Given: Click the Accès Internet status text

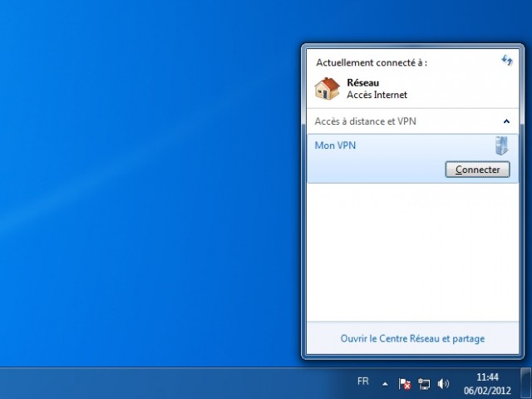Looking at the screenshot, I should (377, 95).
